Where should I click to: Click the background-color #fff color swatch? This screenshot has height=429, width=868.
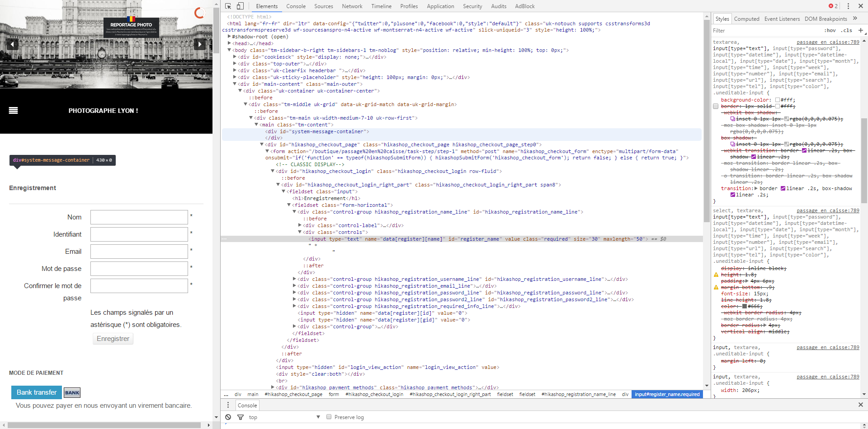coord(778,100)
